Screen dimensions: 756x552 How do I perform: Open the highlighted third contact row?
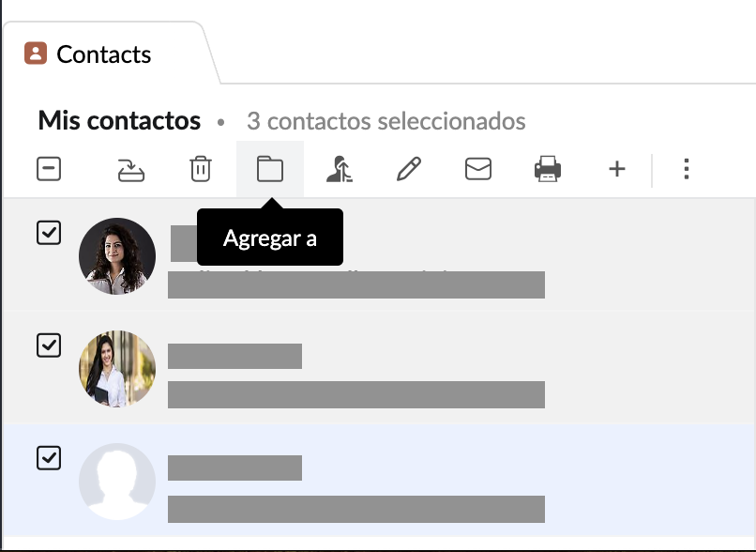(x=379, y=481)
